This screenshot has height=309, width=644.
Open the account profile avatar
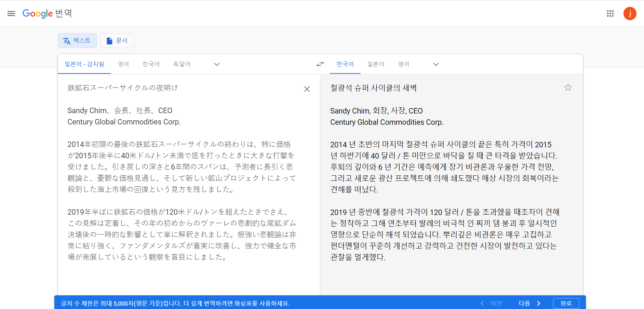pos(630,14)
